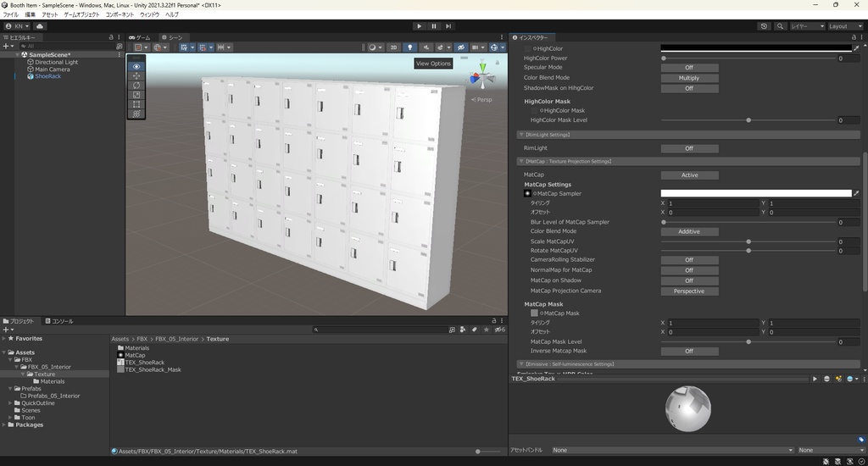
Task: Select the Rect tool in scene toolbar
Action: click(136, 104)
